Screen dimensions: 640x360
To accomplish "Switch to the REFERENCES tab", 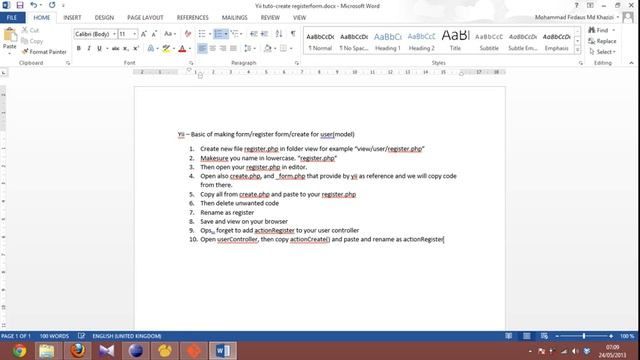I will click(192, 18).
